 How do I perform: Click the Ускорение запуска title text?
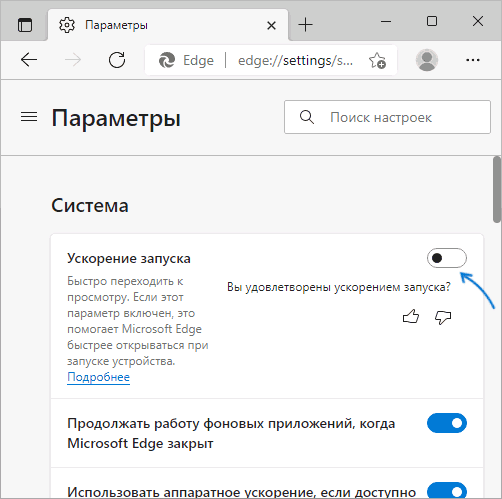pos(129,258)
